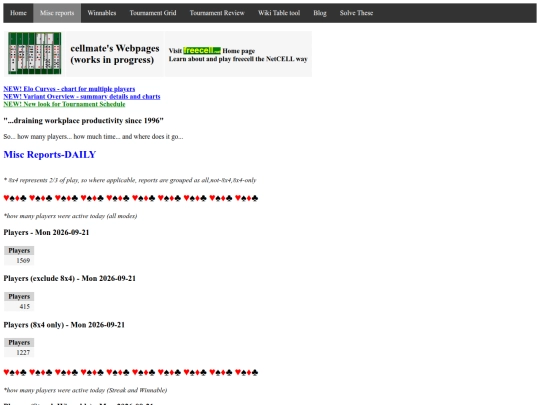Click how many players active (all modes) note

click(x=70, y=216)
